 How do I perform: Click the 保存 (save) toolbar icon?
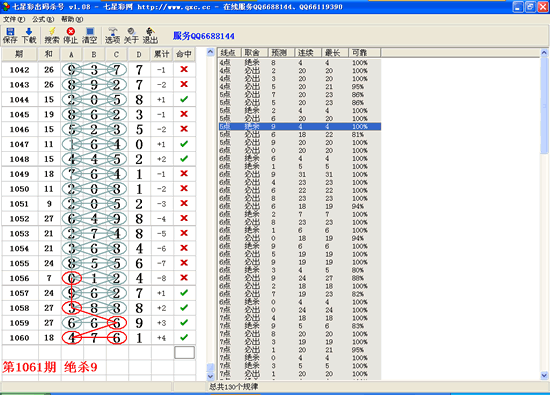point(10,35)
